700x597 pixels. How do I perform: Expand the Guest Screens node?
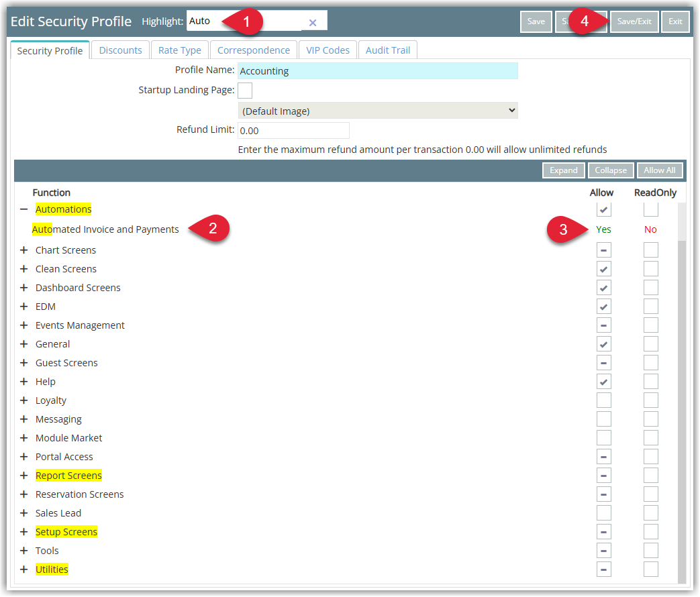pos(24,363)
